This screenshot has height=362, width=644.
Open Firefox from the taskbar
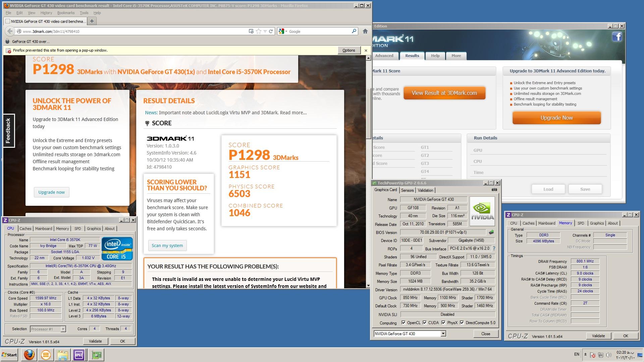pos(29,355)
